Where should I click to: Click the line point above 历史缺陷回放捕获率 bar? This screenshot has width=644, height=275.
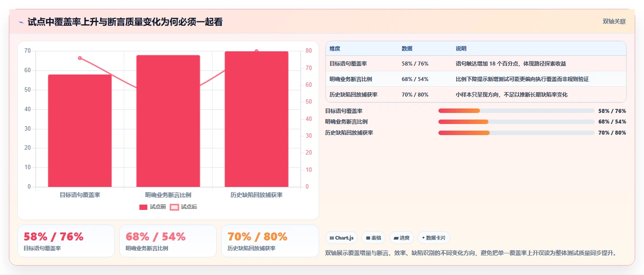click(257, 51)
